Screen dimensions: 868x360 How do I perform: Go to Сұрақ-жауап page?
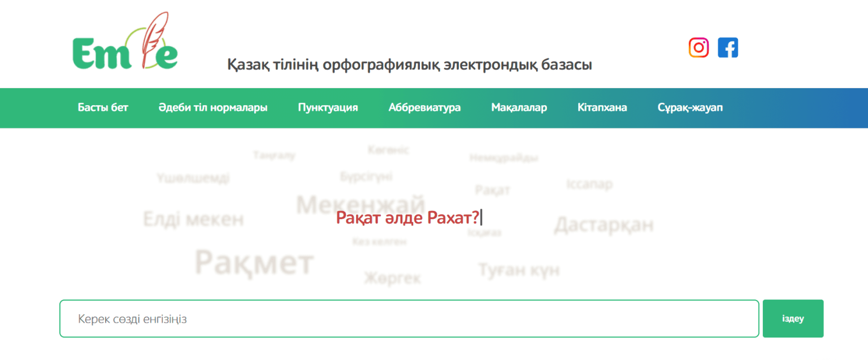pyautogui.click(x=690, y=107)
